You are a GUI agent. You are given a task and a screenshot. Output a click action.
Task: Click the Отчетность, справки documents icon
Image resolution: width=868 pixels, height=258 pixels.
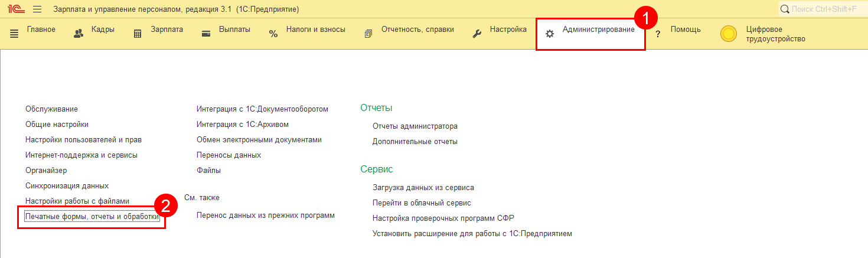tap(368, 34)
